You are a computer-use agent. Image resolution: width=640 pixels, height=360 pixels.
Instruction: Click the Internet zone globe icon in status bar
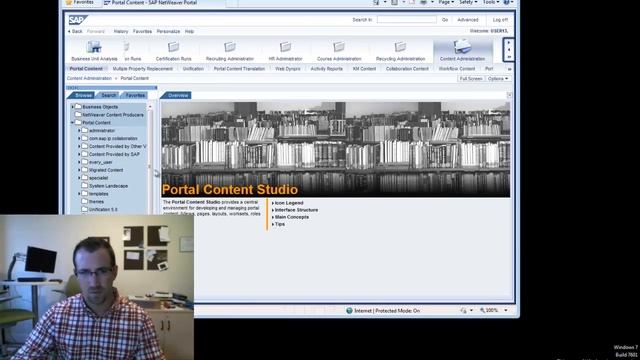pos(349,311)
